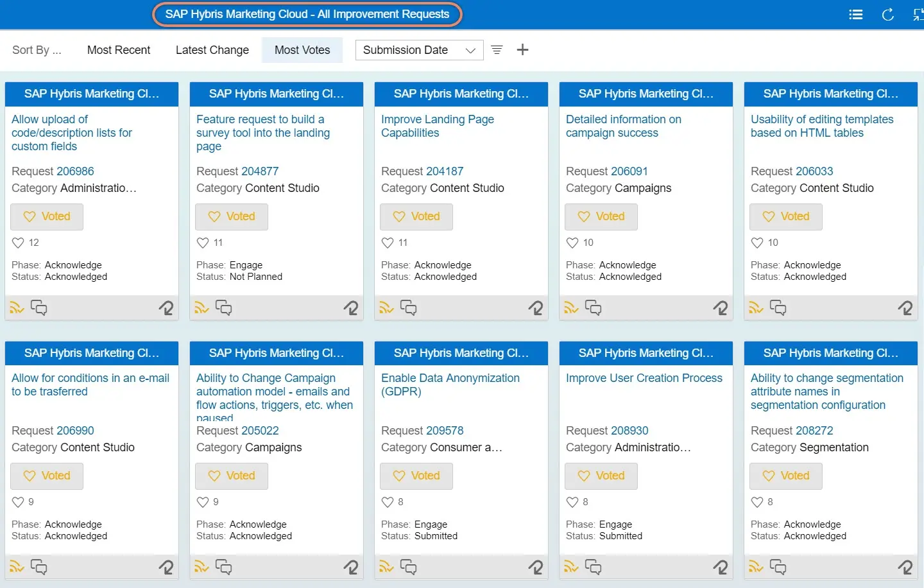The width and height of the screenshot is (924, 588).
Task: Share request 208272 with arrow icon
Action: [x=905, y=567]
